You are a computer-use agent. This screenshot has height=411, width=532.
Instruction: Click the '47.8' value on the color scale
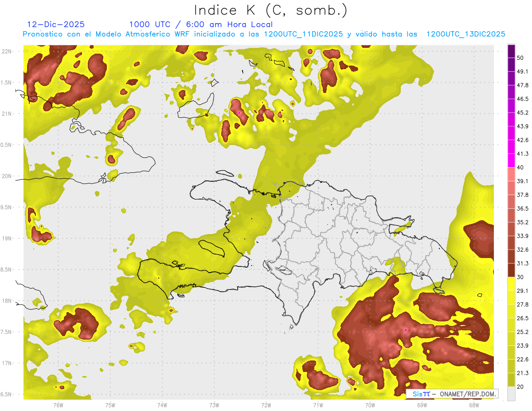(523, 85)
